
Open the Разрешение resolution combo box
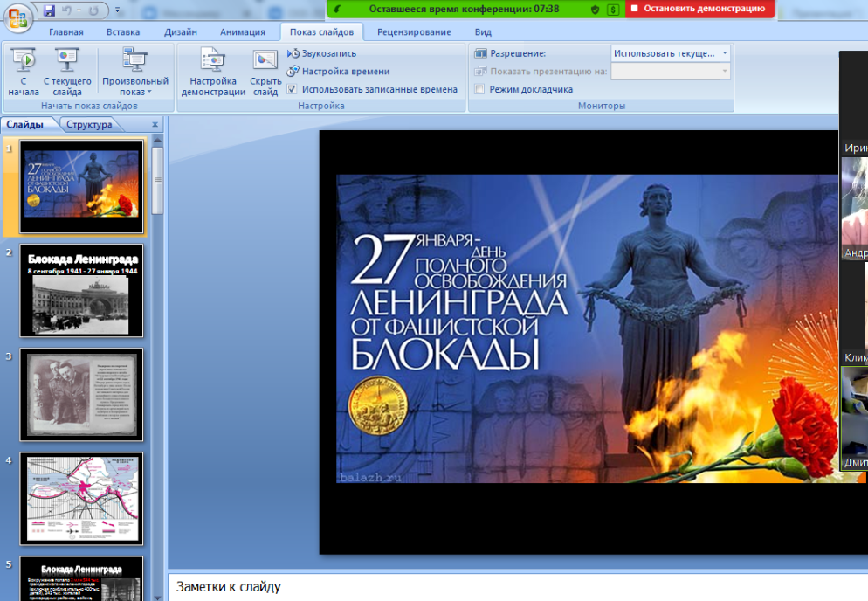pos(670,53)
